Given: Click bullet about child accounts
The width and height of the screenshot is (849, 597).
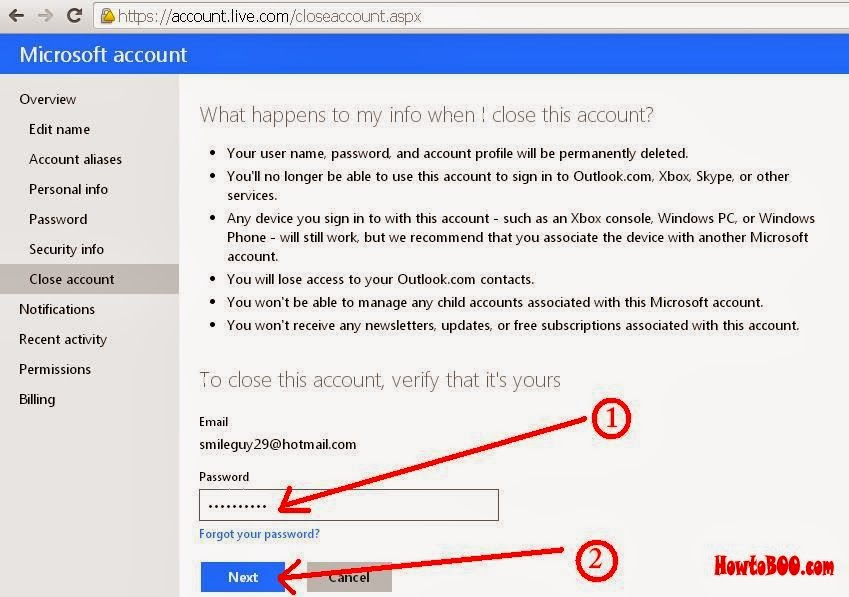Looking at the screenshot, I should click(x=495, y=302).
